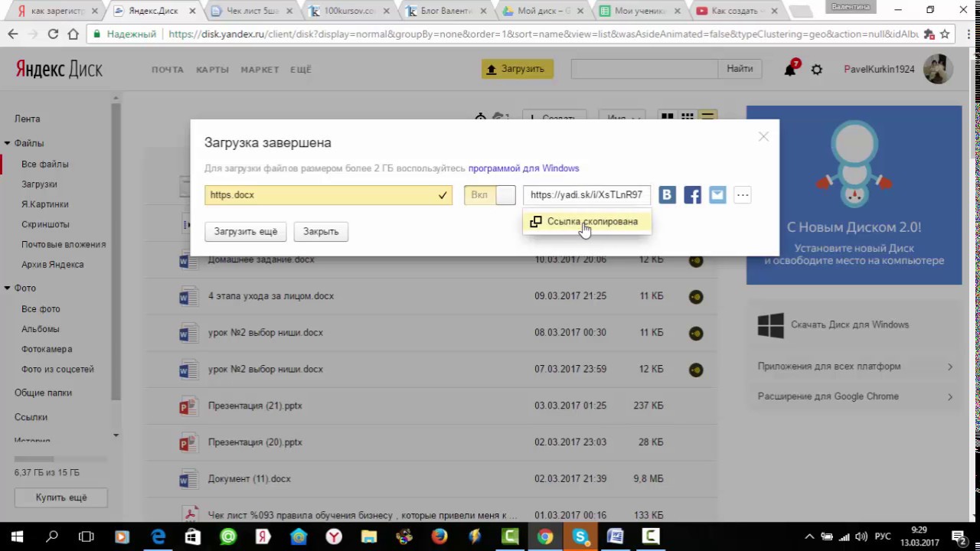Open Ссылки in sidebar
The image size is (980, 551).
tap(31, 417)
